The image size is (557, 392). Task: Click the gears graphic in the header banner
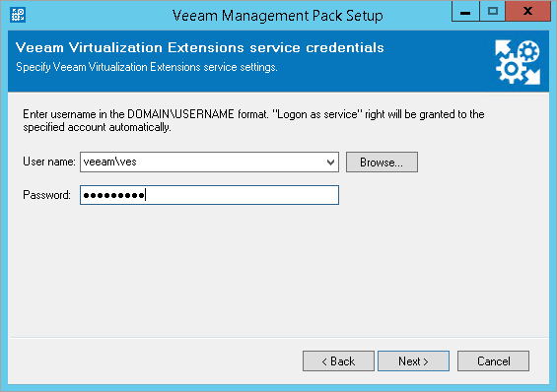pos(518,62)
